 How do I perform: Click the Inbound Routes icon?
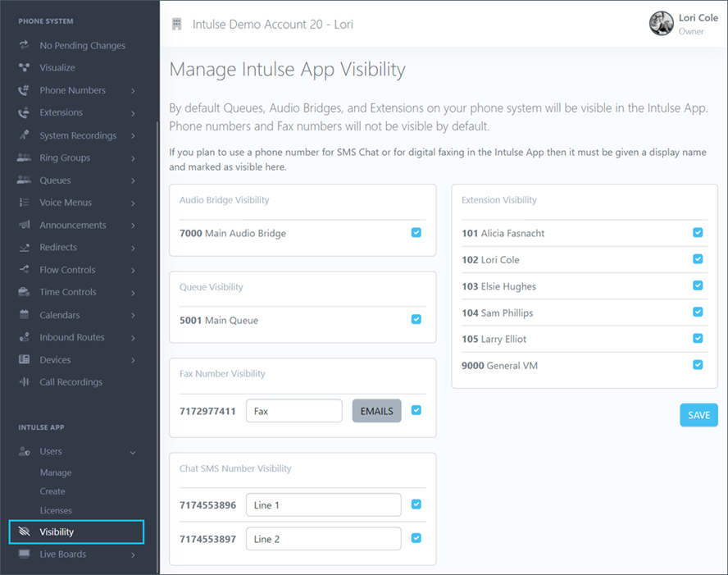[24, 337]
